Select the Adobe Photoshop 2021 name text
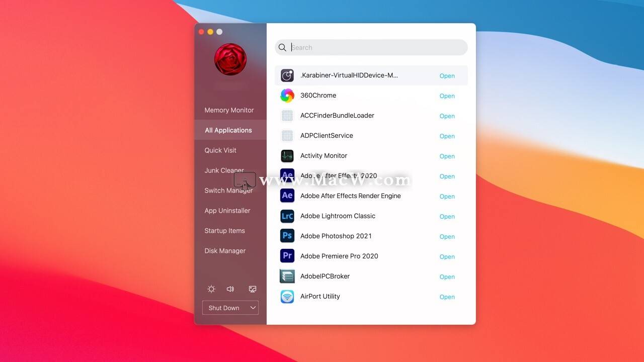Image resolution: width=644 pixels, height=362 pixels. point(336,236)
